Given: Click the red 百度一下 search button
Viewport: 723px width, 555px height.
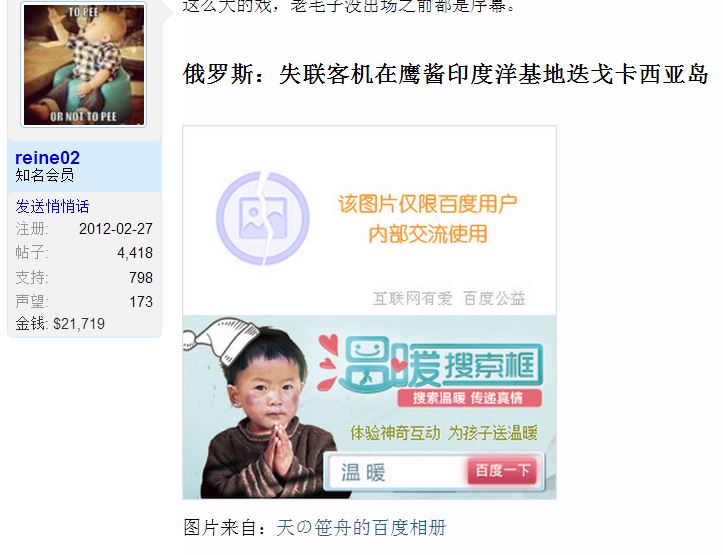Looking at the screenshot, I should 503,471.
